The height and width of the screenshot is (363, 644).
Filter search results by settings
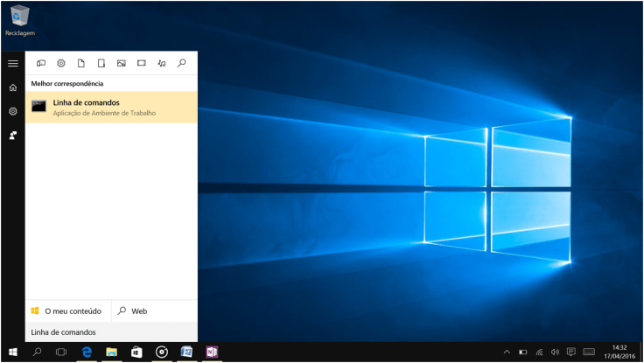(x=61, y=63)
